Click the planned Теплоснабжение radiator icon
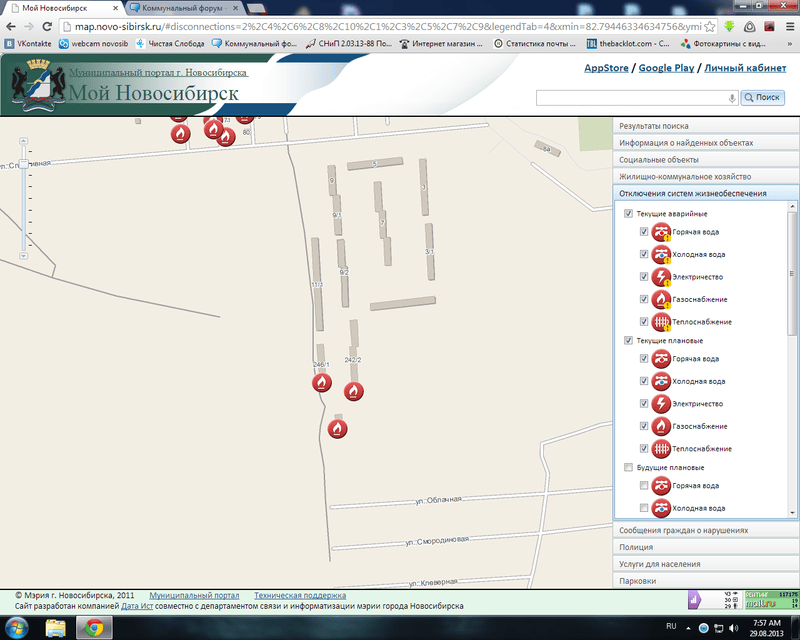Image resolution: width=800 pixels, height=640 pixels. click(661, 449)
